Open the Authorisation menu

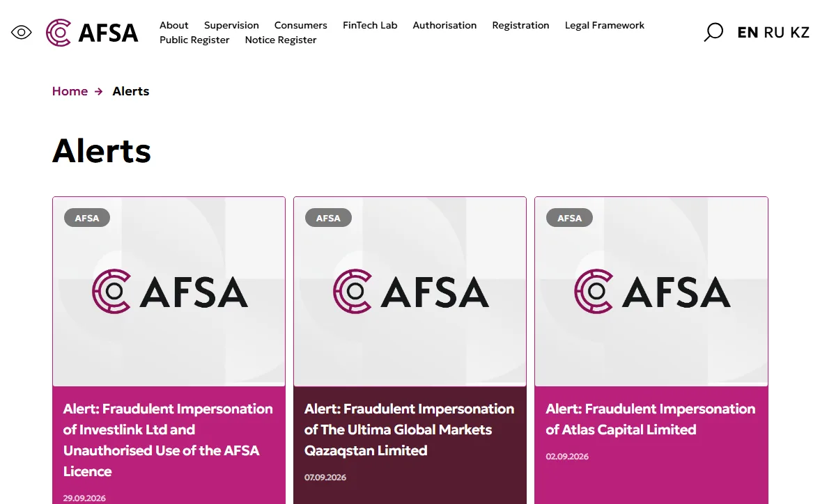[444, 25]
